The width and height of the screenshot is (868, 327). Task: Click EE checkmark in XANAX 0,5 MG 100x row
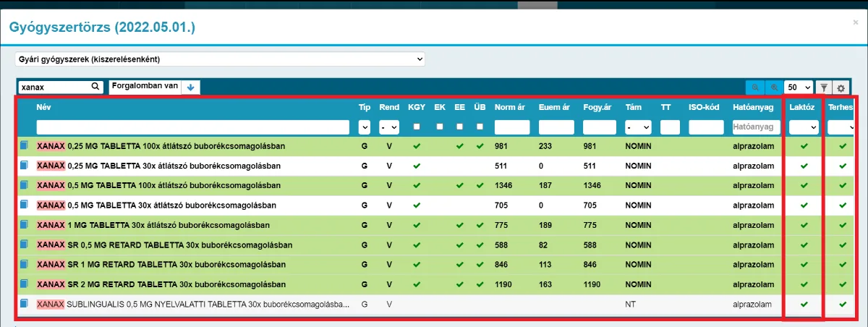coord(459,186)
